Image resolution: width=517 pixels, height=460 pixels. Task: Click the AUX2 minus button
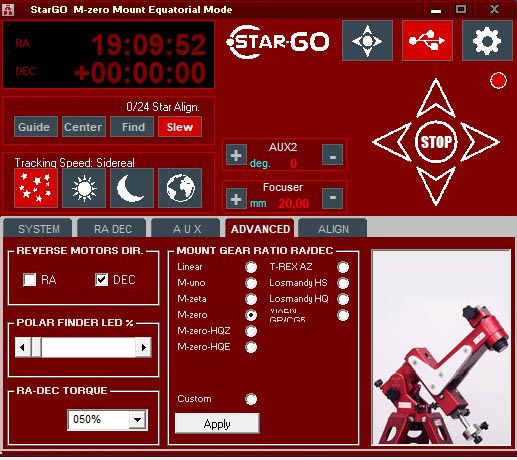332,155
